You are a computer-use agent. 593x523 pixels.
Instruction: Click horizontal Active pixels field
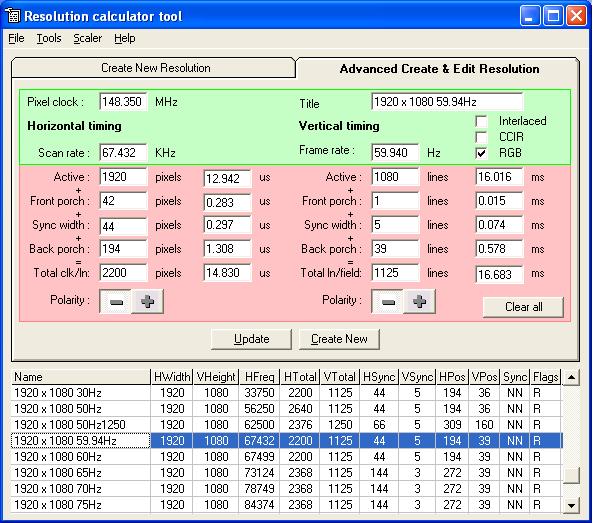(123, 177)
